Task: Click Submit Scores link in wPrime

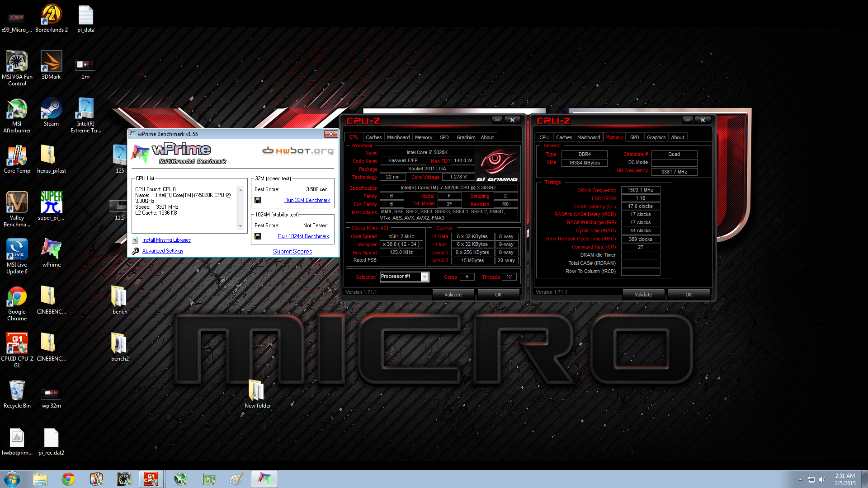Action: (292, 251)
